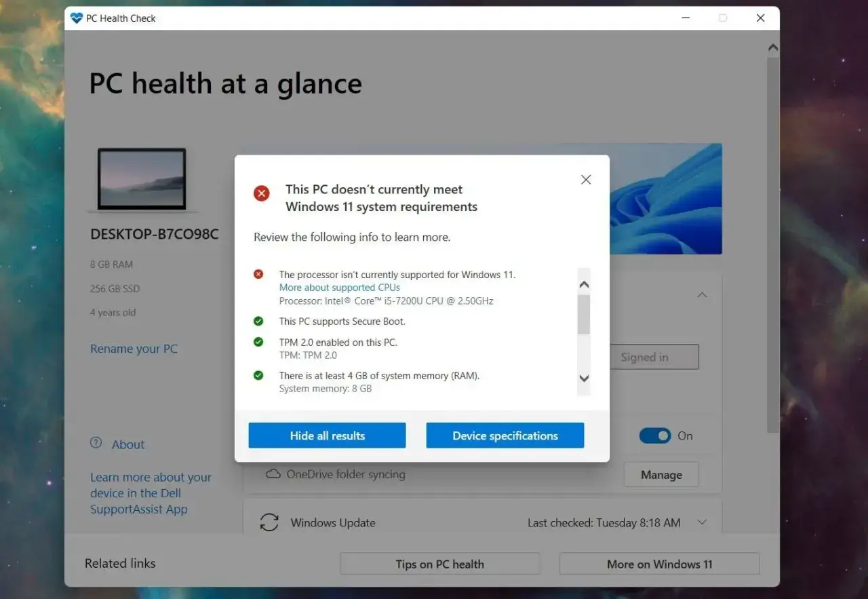Click Rename your PC link
Viewport: 868px width, 599px height.
coord(134,349)
